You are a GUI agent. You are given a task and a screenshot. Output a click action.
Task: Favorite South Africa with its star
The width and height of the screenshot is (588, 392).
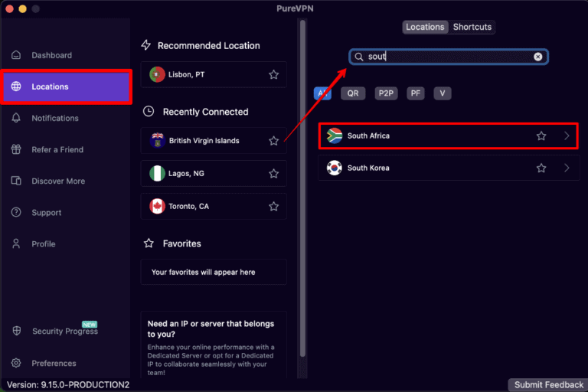coord(541,136)
